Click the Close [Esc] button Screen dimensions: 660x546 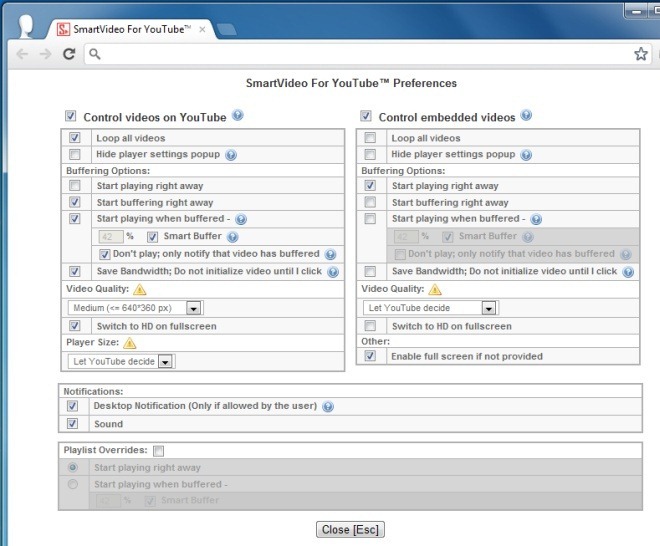[350, 530]
